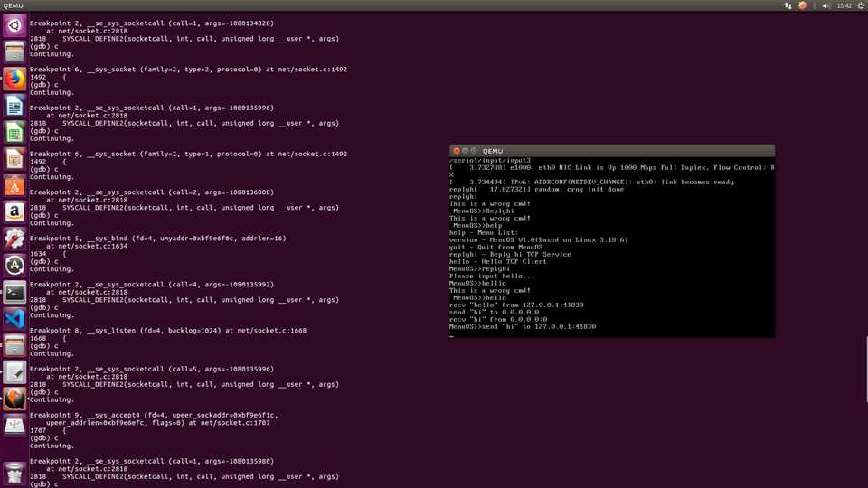Open the system power gear menu
This screenshot has width=868, height=488.
[x=862, y=5]
